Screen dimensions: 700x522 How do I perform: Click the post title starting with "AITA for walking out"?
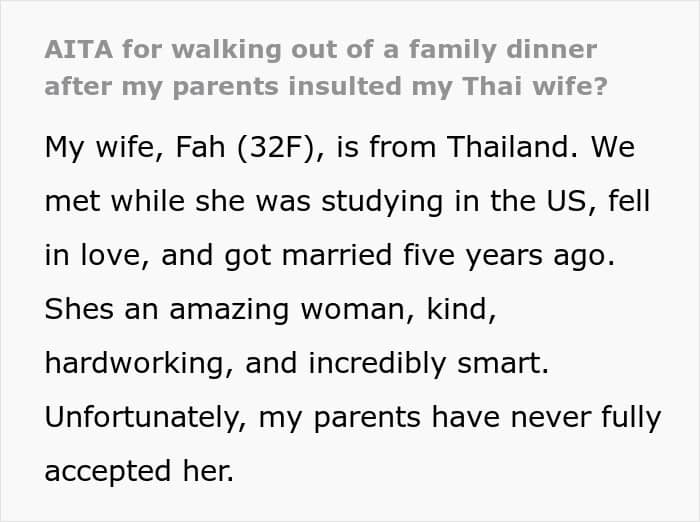point(320,48)
